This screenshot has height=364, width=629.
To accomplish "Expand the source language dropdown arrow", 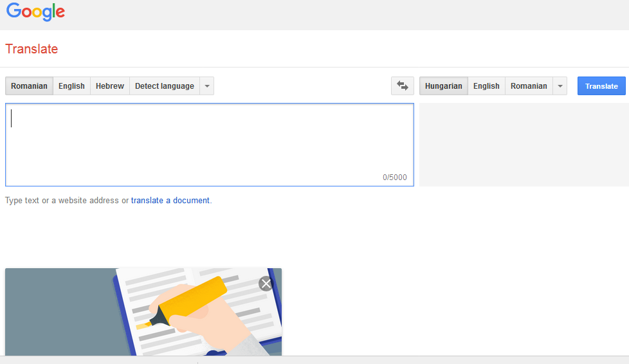I will (x=206, y=86).
